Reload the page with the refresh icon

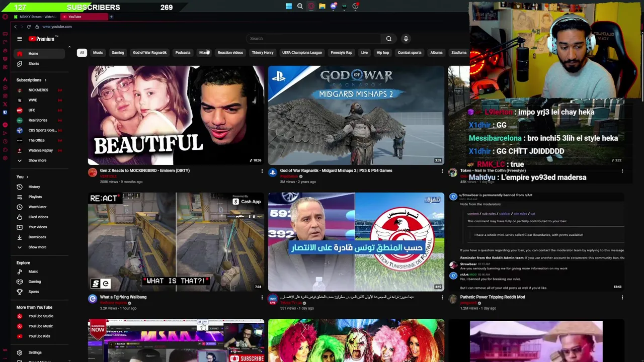tap(29, 27)
